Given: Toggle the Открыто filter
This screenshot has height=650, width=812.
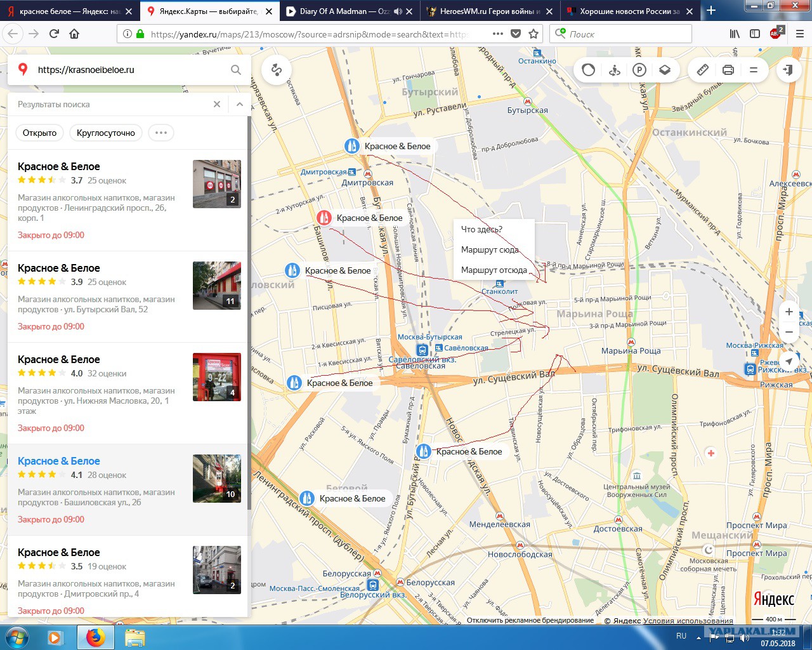Looking at the screenshot, I should tap(39, 133).
